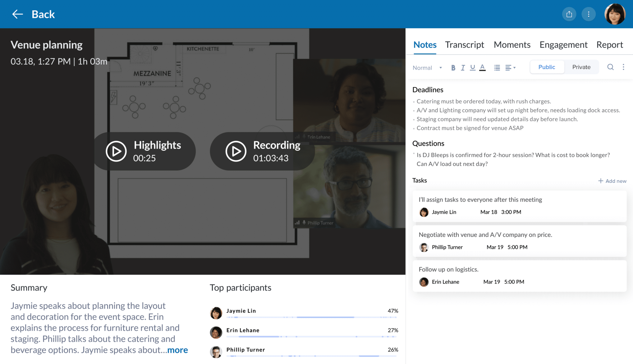Click Erin Lehane avatar in task card
Viewport: 633px width, 364px height.
tap(424, 282)
